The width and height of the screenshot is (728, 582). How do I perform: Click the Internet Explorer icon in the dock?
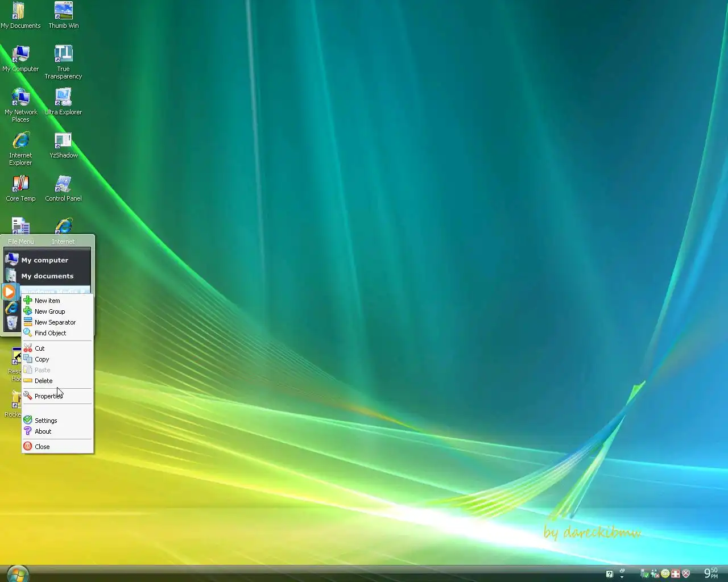[x=11, y=307]
